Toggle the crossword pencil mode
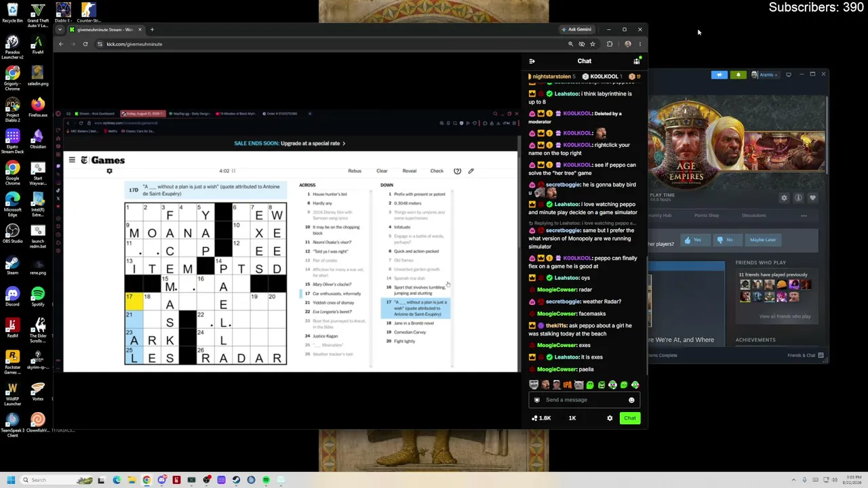Viewport: 868px width, 488px height. [471, 171]
